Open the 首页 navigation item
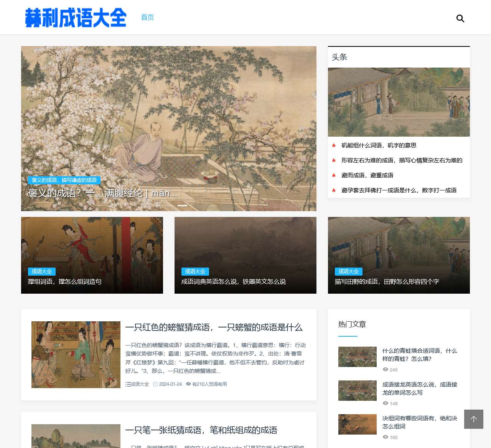This screenshot has height=448, width=491. (x=147, y=17)
